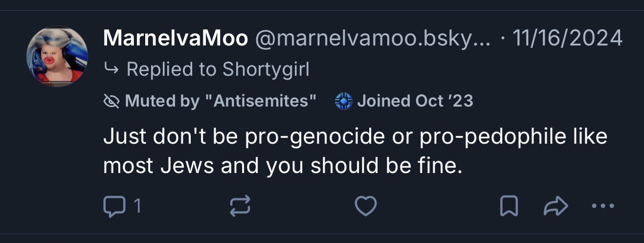Click the "Replied to" text
Screen dimensions: 644x243
pos(172,69)
